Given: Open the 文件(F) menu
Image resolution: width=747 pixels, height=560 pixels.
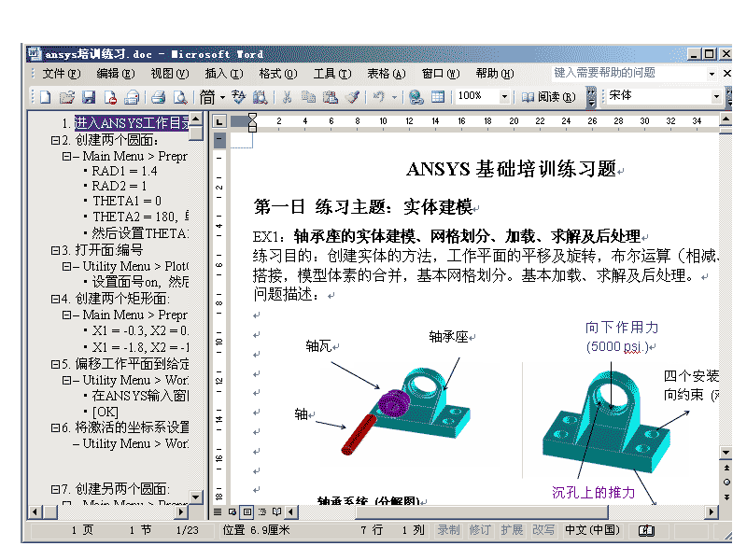Looking at the screenshot, I should (62, 74).
